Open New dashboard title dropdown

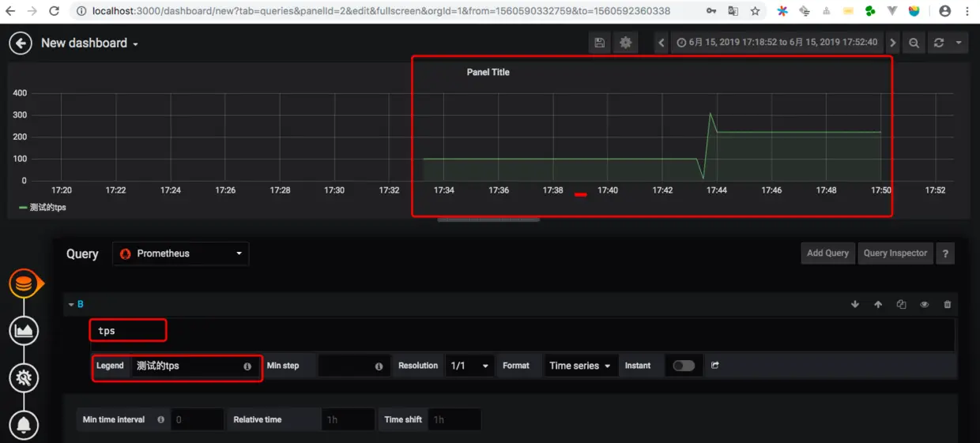[x=89, y=43]
